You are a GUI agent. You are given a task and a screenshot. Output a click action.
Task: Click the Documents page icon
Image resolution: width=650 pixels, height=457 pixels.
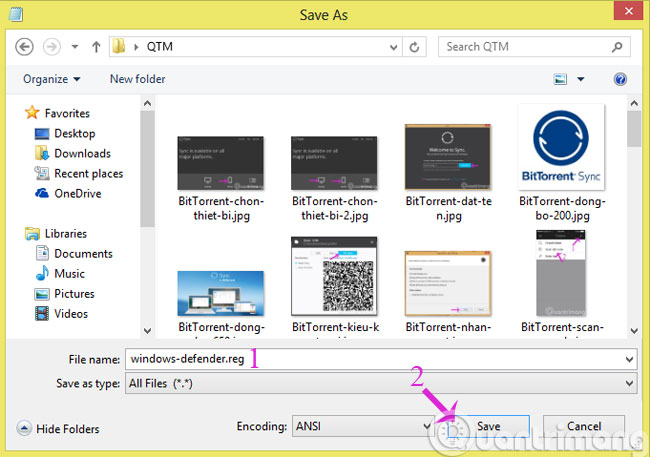tap(42, 253)
